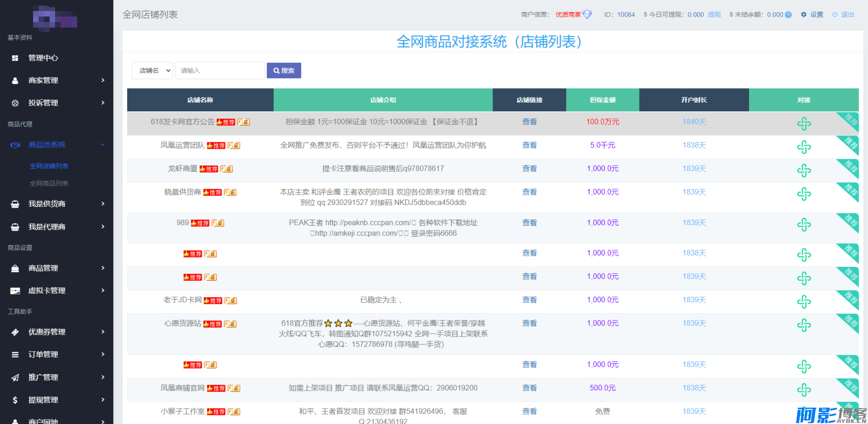
Task: Open the 店铺名 search-type dropdown
Action: tap(152, 71)
